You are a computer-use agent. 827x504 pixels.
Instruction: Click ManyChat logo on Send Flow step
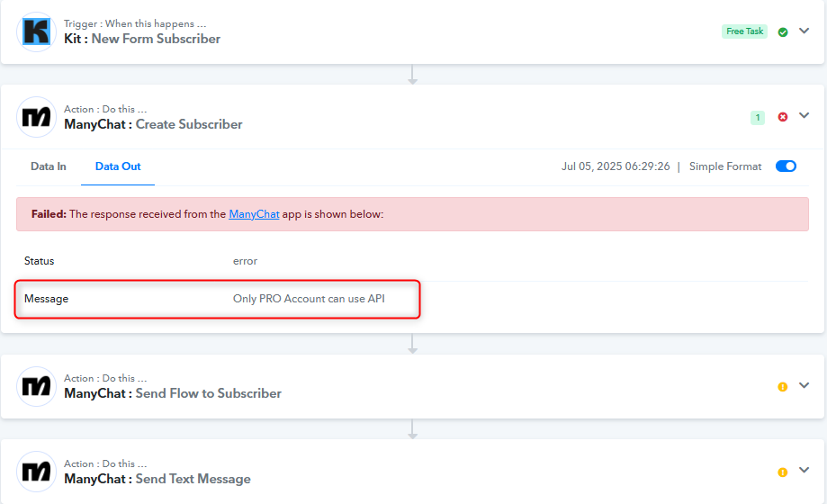[x=36, y=386]
